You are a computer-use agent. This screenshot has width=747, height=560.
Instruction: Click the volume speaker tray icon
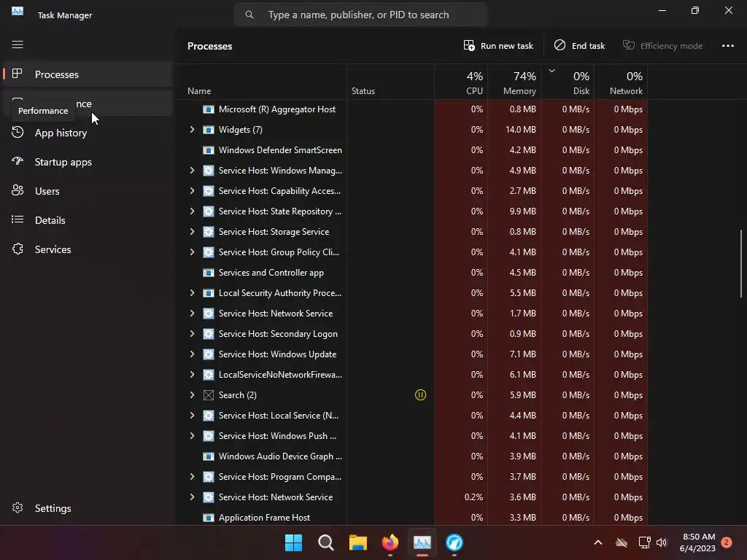[x=662, y=542]
